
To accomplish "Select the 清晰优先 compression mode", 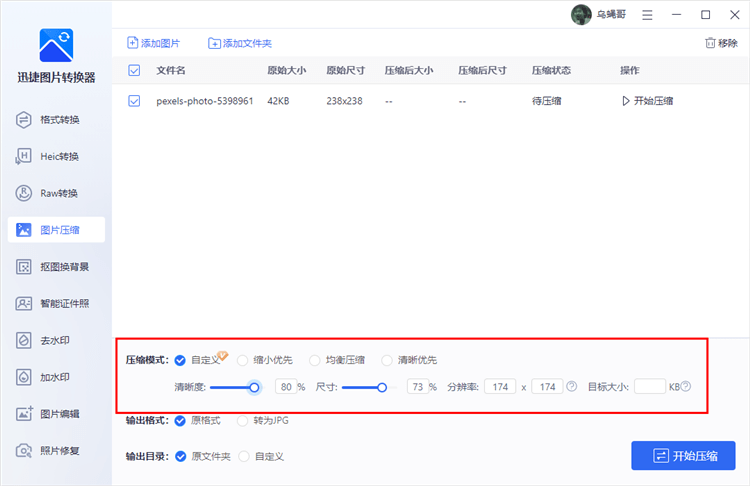I will pyautogui.click(x=387, y=360).
